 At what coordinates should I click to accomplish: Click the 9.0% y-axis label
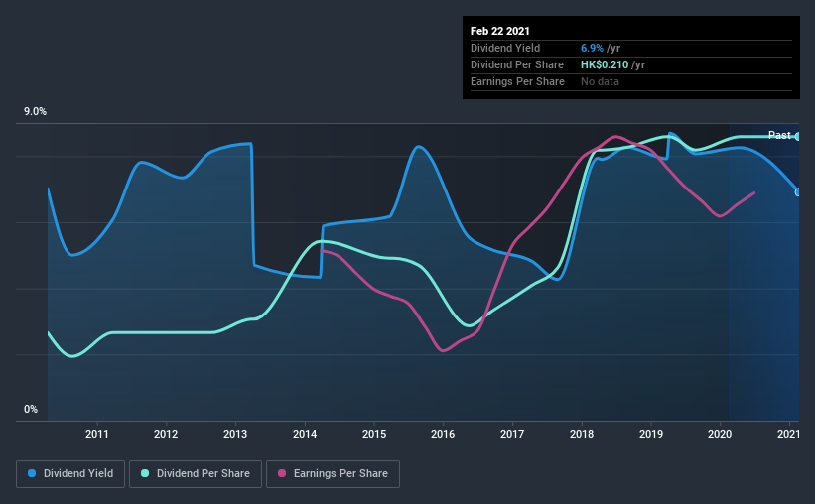click(35, 112)
